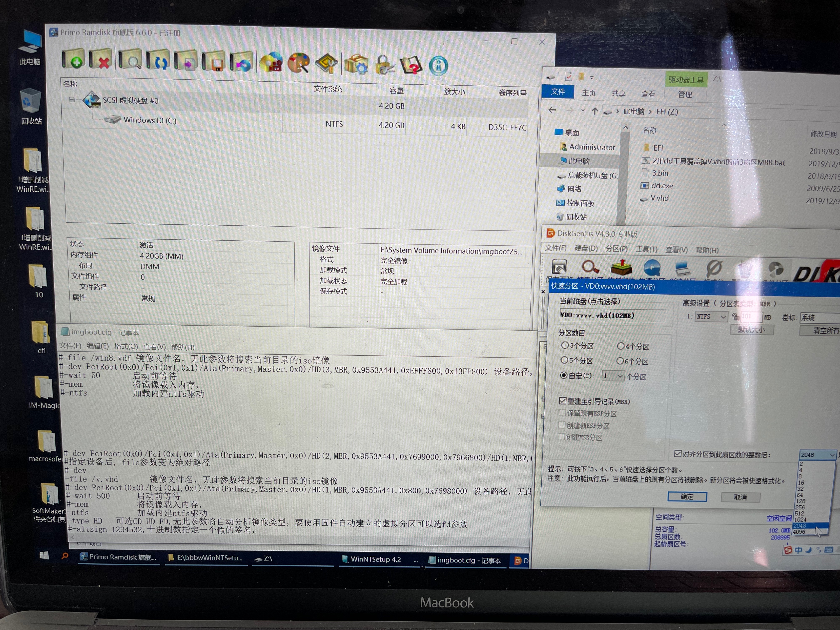Click DiskGenius Format partition icon
Screen dimensions: 840x630
(714, 269)
